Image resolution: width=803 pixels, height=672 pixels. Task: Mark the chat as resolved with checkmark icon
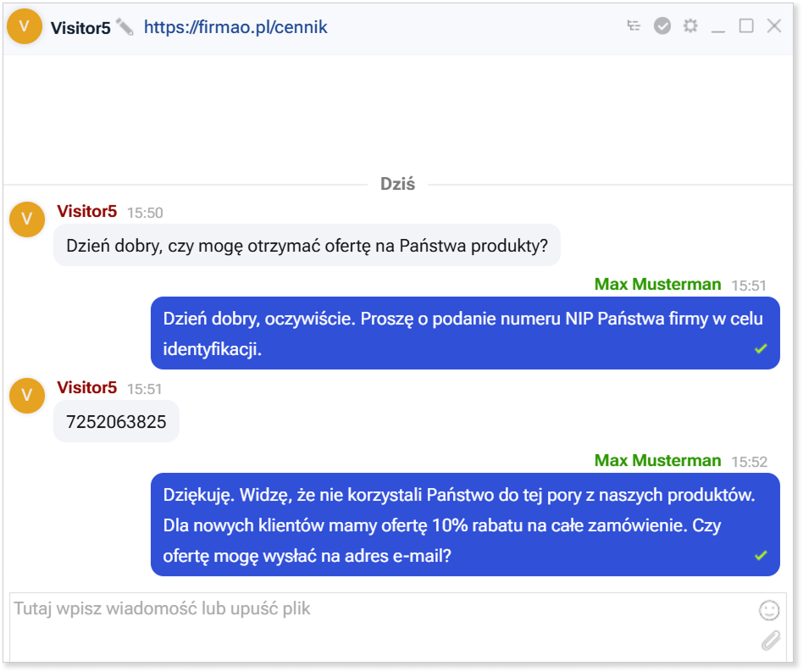pos(662,26)
